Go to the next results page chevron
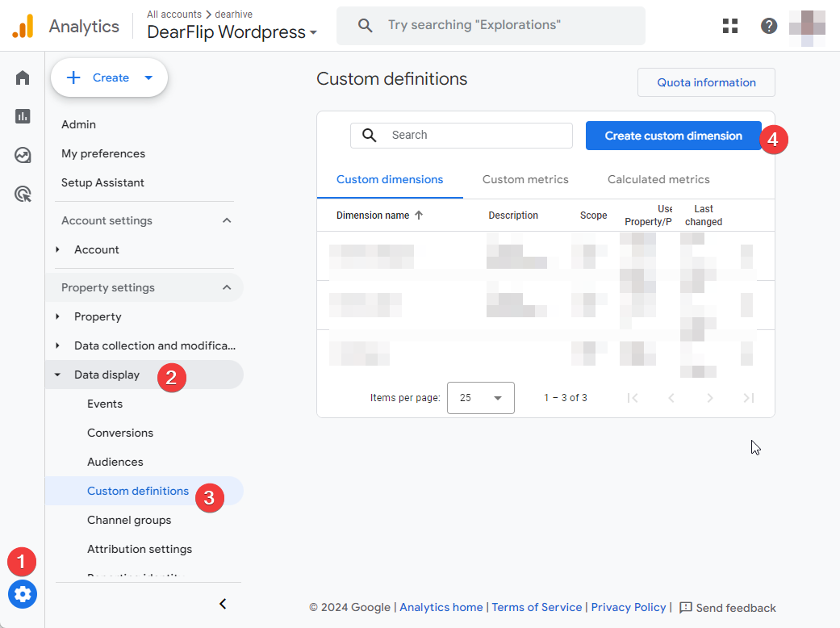The image size is (840, 628). click(x=710, y=397)
